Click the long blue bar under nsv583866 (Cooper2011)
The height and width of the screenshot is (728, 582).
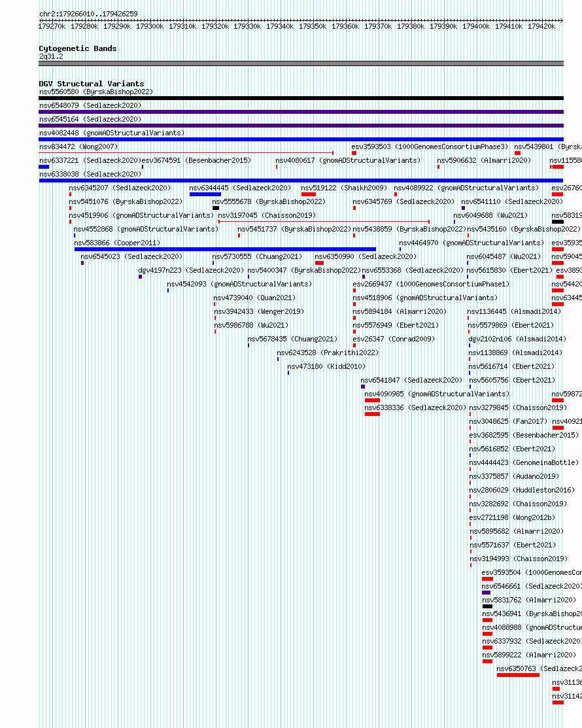click(x=225, y=249)
